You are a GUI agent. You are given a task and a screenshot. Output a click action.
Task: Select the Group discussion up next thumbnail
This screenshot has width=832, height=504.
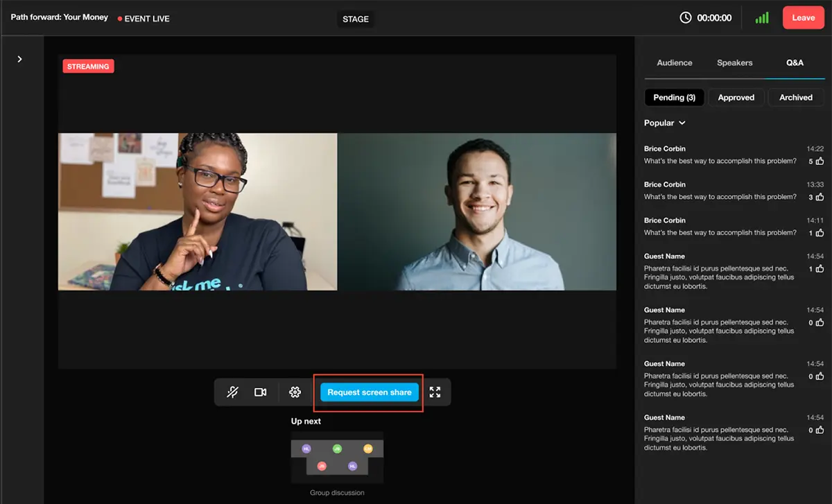(x=337, y=458)
